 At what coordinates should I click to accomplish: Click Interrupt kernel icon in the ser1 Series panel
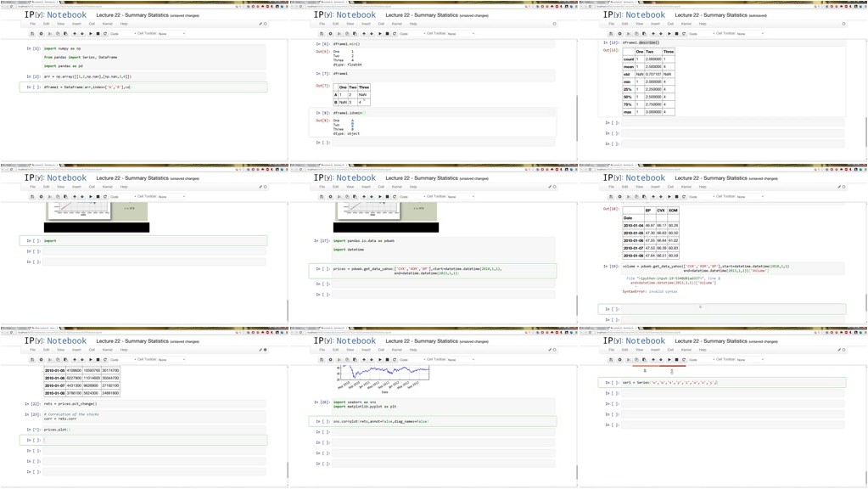(677, 359)
